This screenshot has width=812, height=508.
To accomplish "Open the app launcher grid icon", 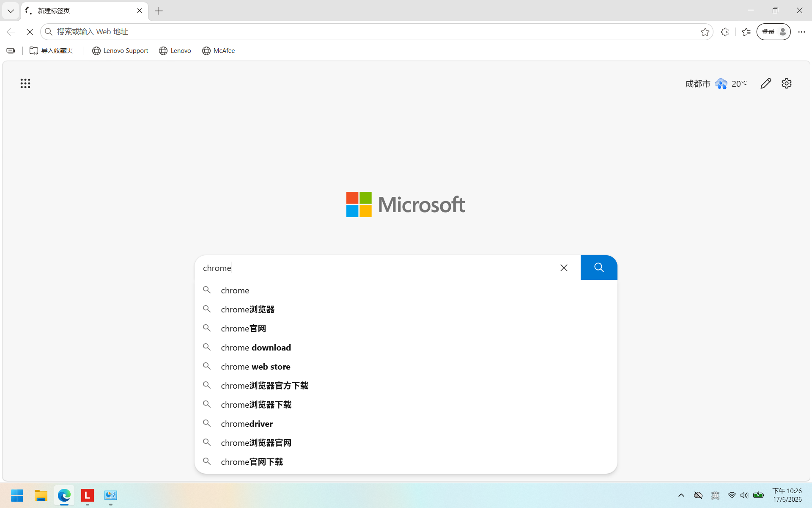I will click(x=25, y=83).
